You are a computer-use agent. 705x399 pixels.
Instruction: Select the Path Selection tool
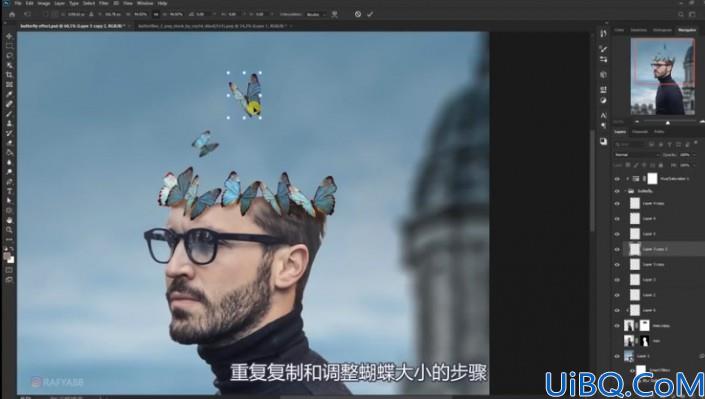[x=9, y=201]
